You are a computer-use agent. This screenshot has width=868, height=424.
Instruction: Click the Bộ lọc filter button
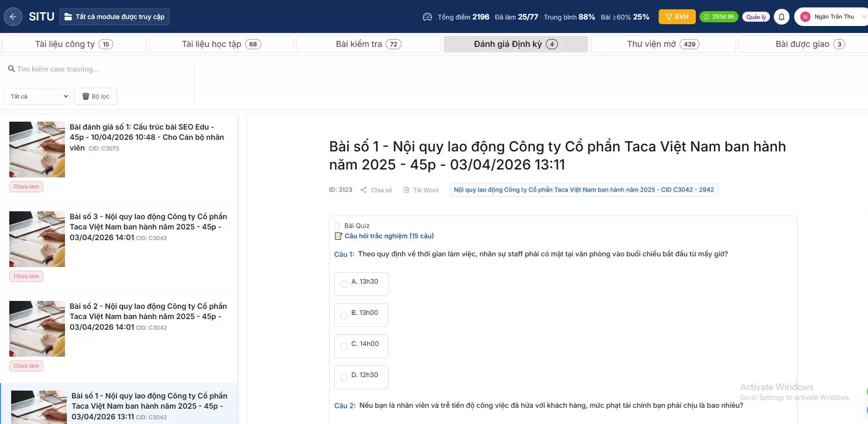[x=96, y=96]
